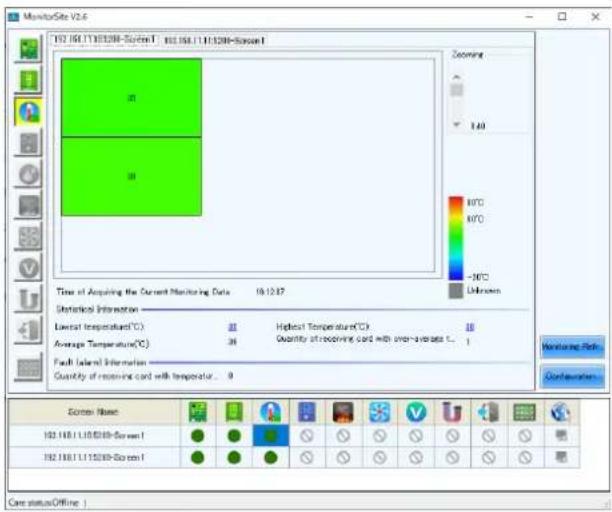The height and width of the screenshot is (512, 612).
Task: Click the fire smoke column header icon
Action: [343, 412]
